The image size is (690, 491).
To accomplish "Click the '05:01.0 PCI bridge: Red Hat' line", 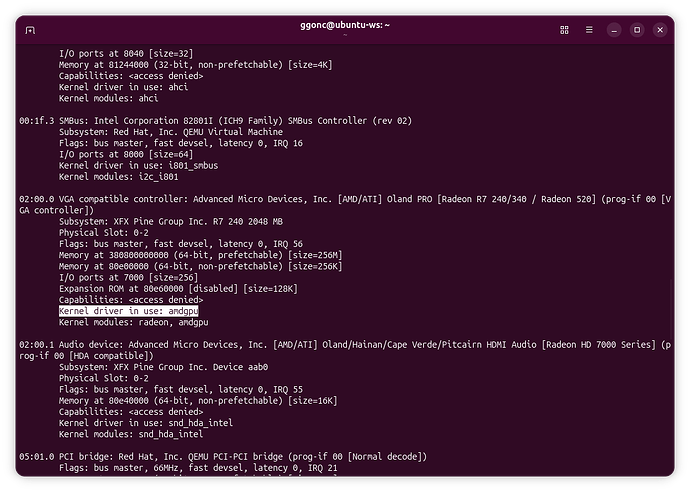I will [223, 457].
